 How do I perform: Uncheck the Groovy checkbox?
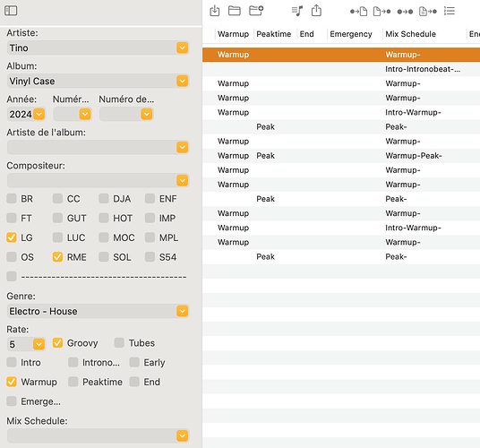(57, 342)
